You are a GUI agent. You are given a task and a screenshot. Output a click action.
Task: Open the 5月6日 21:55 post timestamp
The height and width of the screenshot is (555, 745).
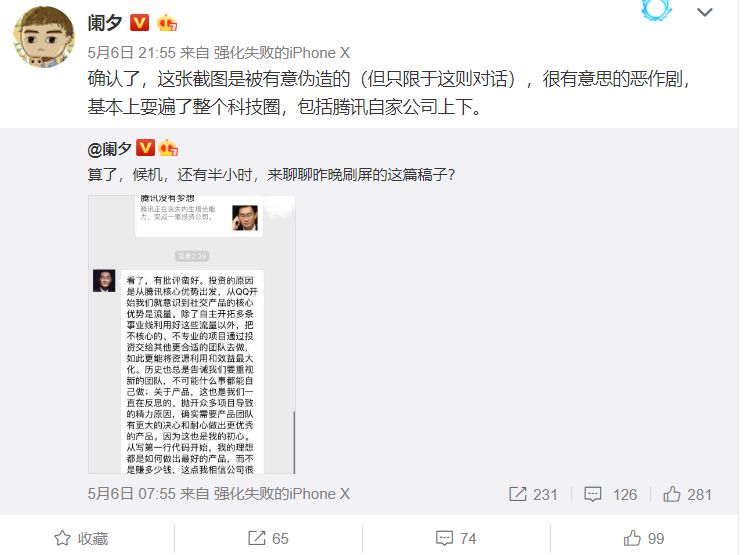[132, 53]
